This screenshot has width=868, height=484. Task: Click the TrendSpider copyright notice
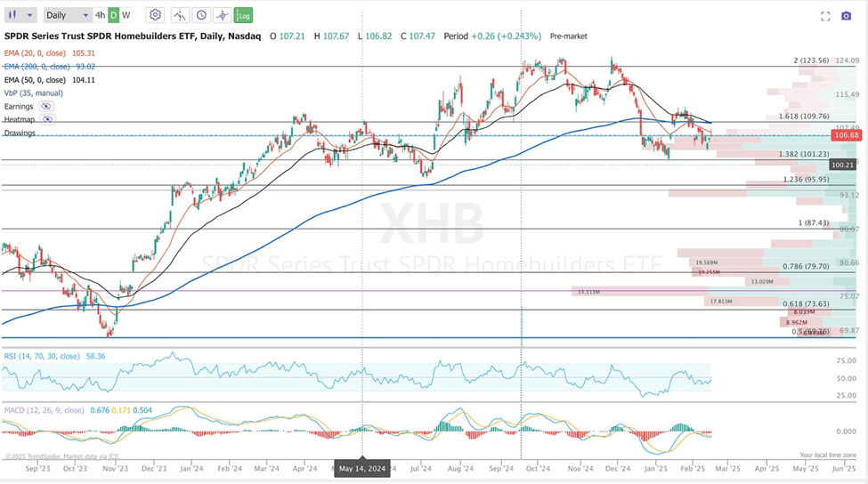[x=62, y=457]
